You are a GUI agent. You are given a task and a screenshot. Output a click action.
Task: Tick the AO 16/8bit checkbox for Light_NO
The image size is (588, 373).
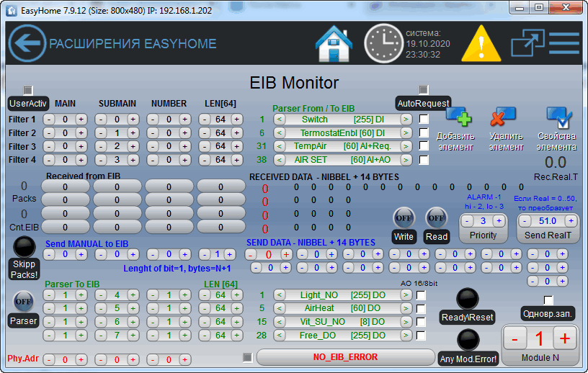point(421,295)
